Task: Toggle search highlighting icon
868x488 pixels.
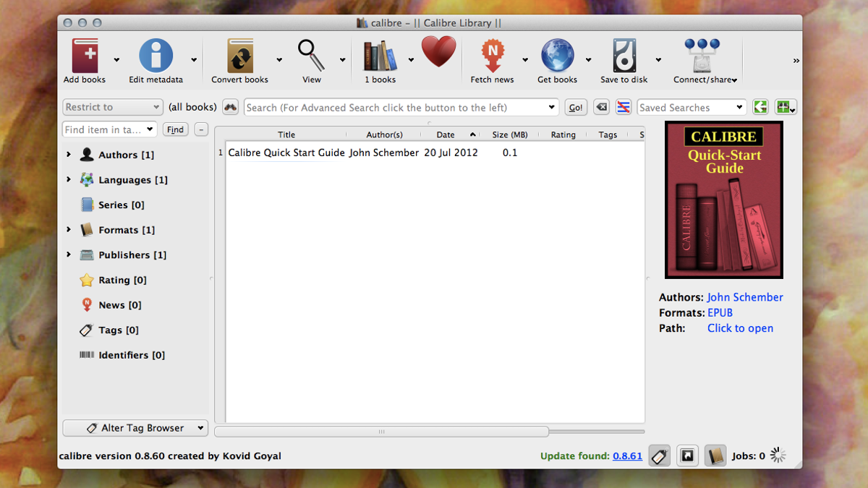Action: coord(624,107)
